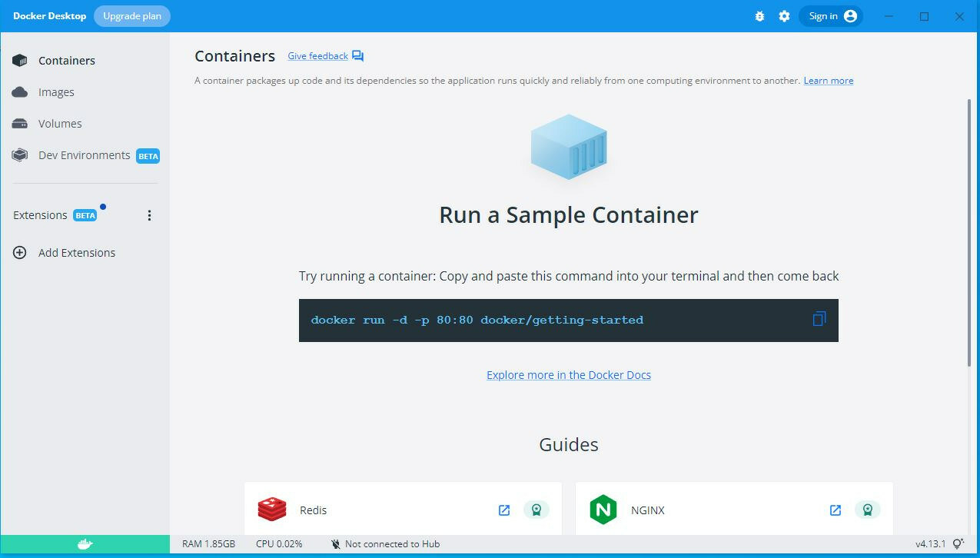Click the Containers cube icon in sidebar
The height and width of the screenshot is (558, 980).
click(20, 61)
